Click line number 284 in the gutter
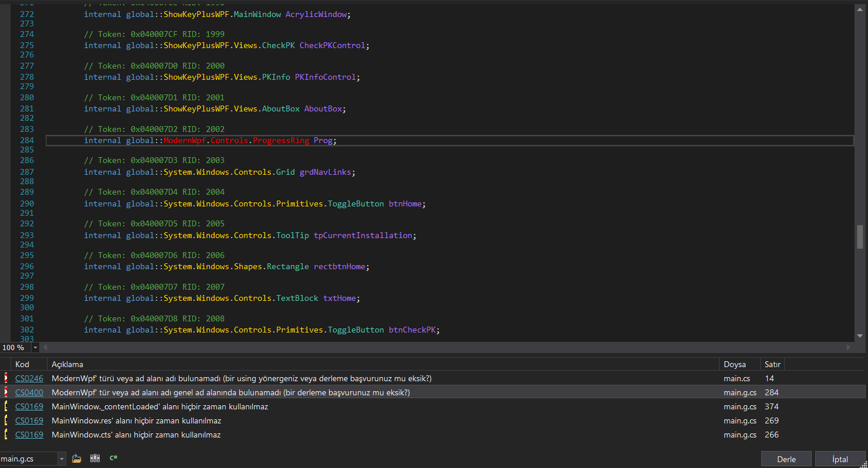The image size is (868, 468). coord(27,141)
